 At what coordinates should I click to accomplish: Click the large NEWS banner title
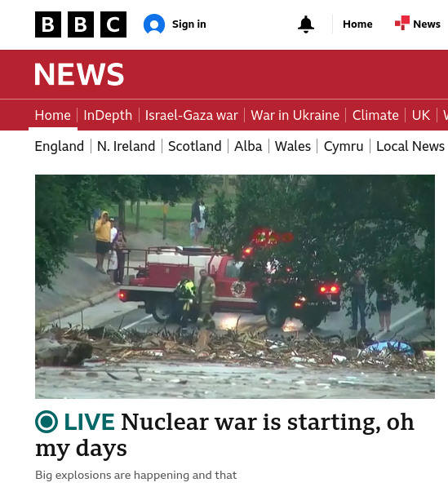click(79, 74)
